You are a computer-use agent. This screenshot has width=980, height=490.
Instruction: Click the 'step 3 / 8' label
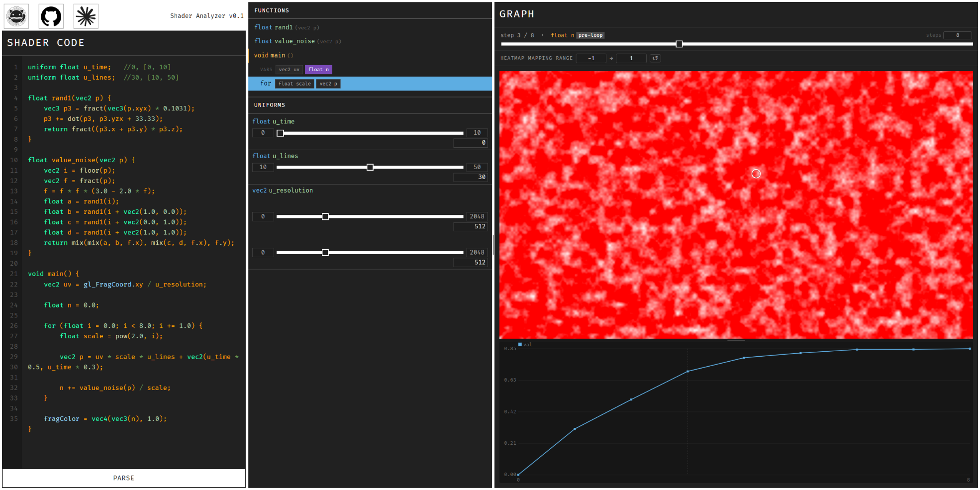tap(517, 35)
